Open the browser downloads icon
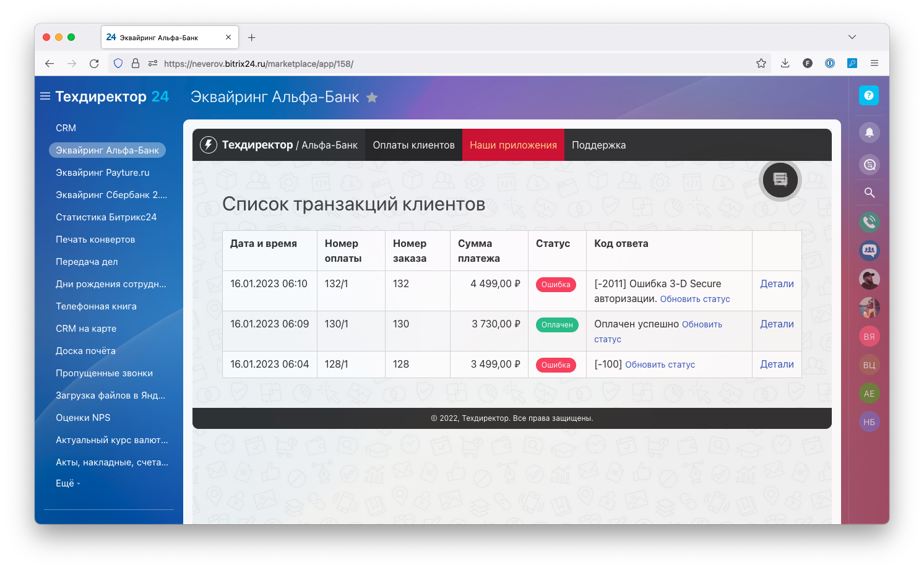Viewport: 924px width, 570px height. [x=785, y=63]
